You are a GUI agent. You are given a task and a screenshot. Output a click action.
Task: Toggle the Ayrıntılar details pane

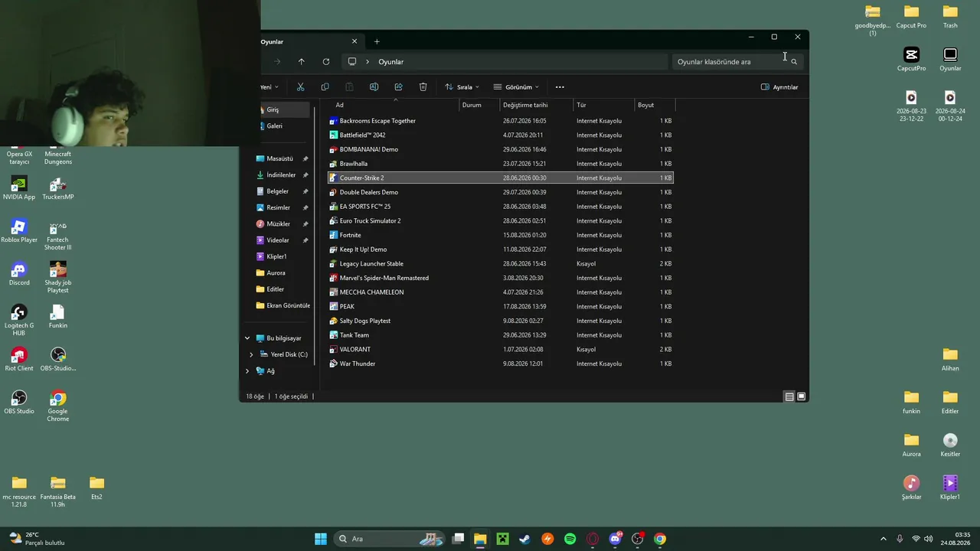[x=779, y=87]
